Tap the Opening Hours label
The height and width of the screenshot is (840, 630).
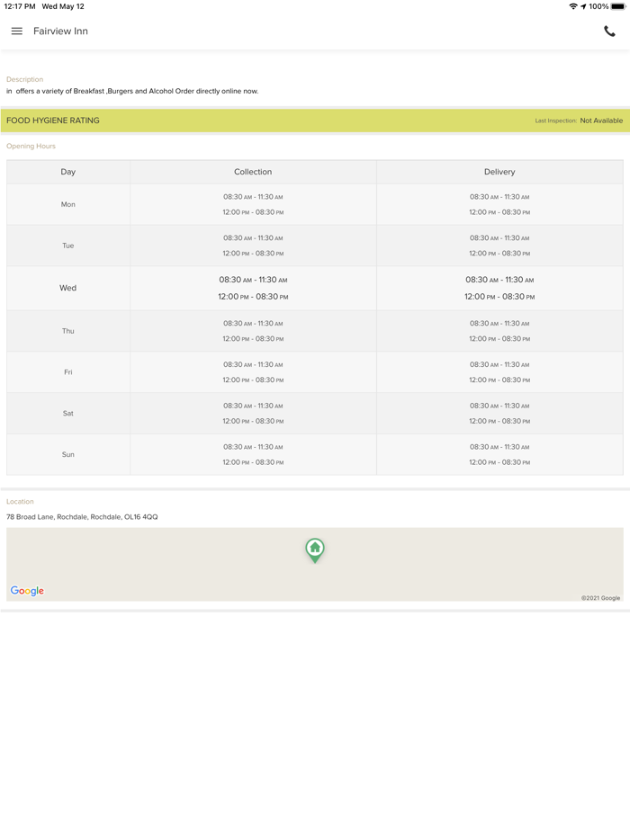31,146
